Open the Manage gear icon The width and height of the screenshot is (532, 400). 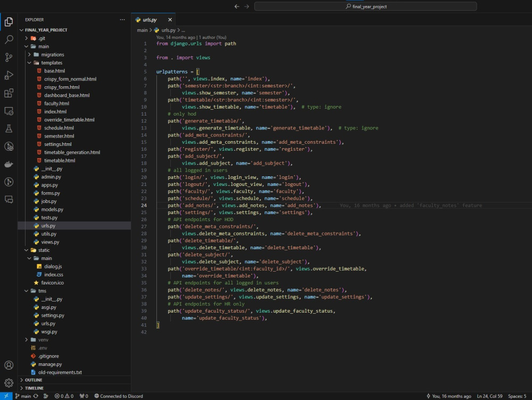(x=9, y=382)
